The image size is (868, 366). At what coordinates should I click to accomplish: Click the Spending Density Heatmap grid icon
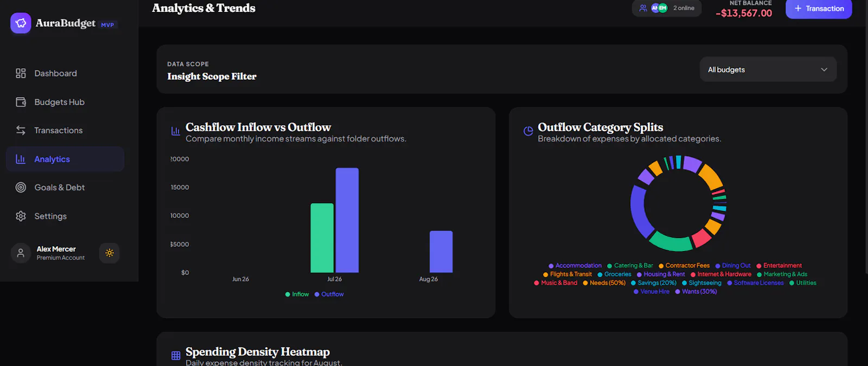pos(176,356)
